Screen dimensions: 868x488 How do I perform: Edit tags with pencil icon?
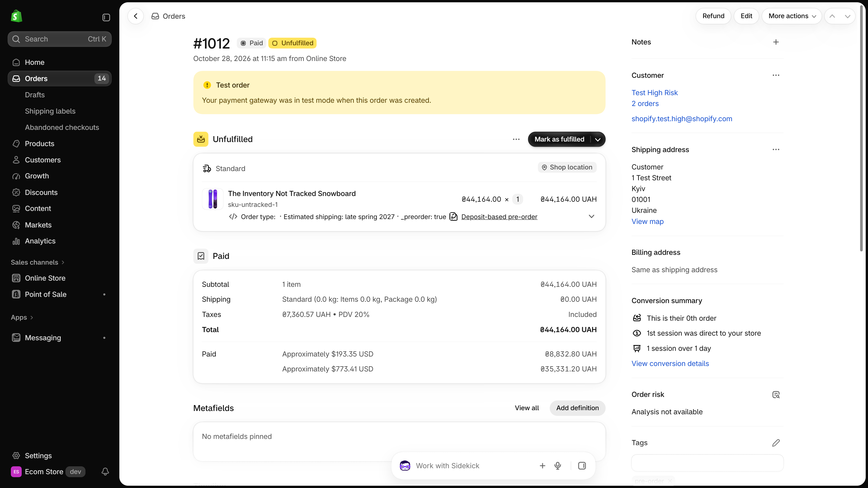pos(776,442)
